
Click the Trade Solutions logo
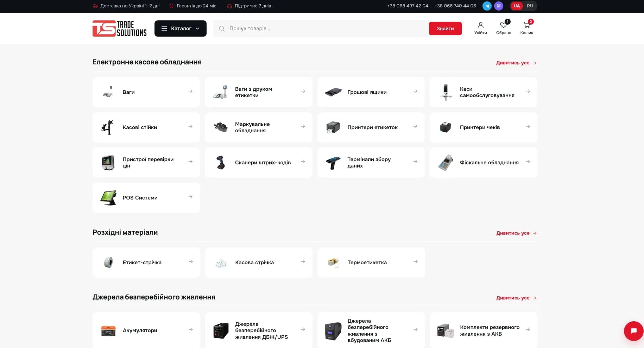[119, 29]
